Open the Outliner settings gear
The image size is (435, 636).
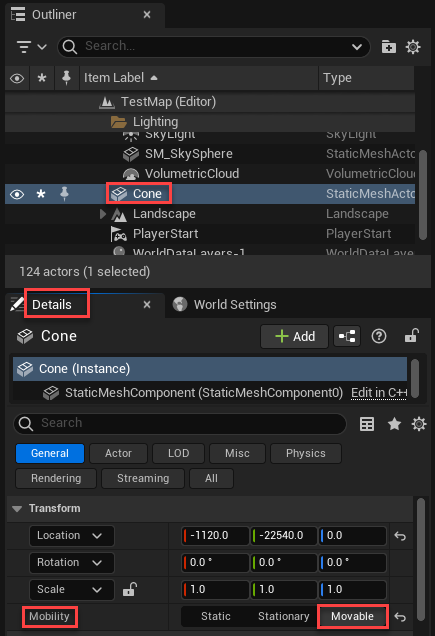[x=413, y=47]
